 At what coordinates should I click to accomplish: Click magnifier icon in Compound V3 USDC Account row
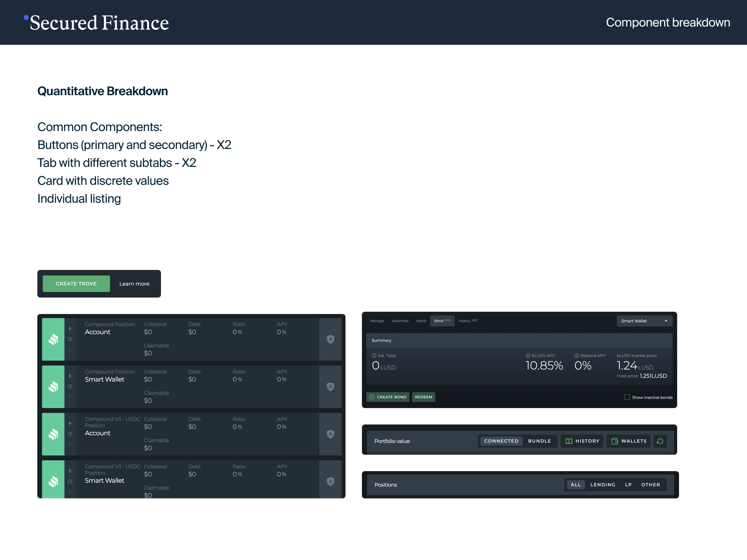pos(70,445)
